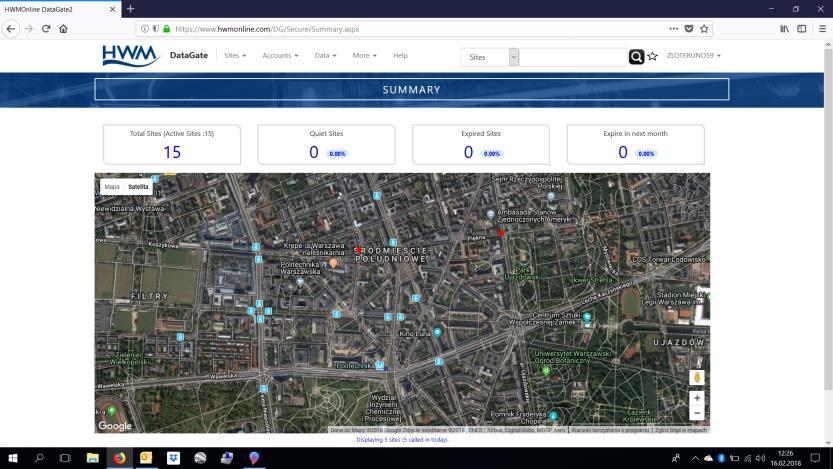The width and height of the screenshot is (833, 469).
Task: Click the page vertical scrollbar
Action: coord(828,218)
